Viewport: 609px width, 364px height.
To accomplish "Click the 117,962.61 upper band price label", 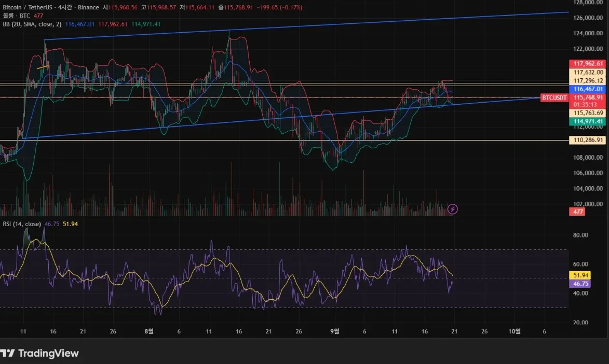I will pyautogui.click(x=588, y=64).
